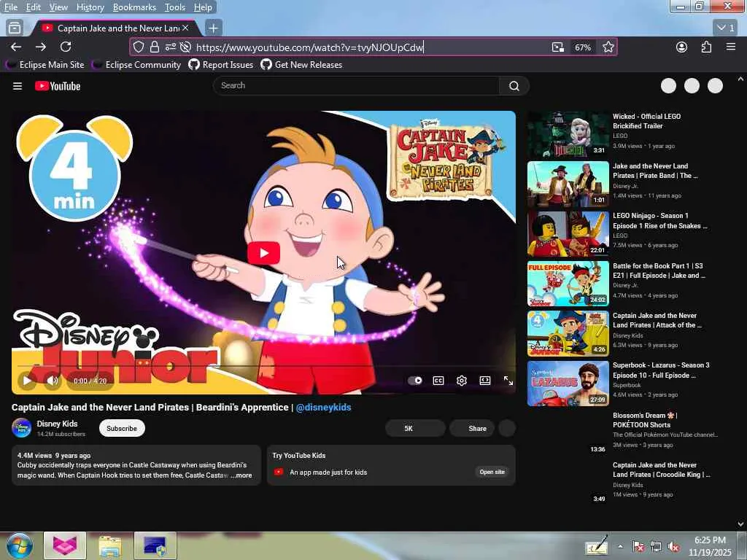Screen dimensions: 747x560
Task: Open Eclipse Main Site bookmark
Action: 45,65
